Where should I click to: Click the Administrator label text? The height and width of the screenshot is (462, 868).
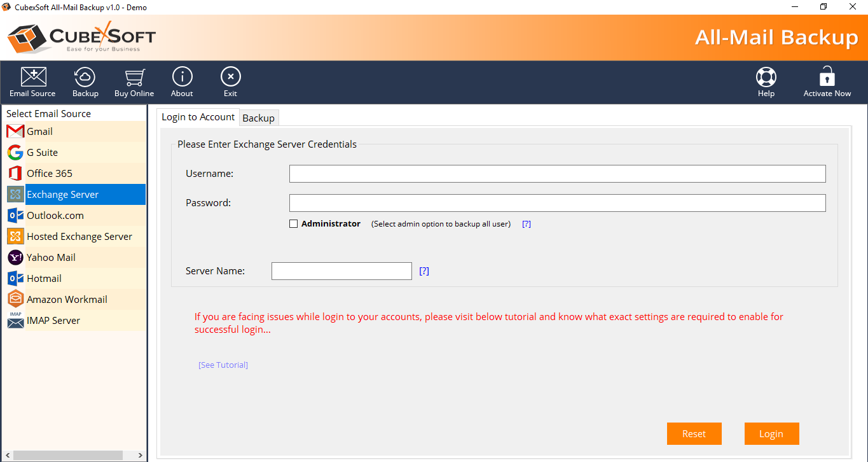pos(331,224)
